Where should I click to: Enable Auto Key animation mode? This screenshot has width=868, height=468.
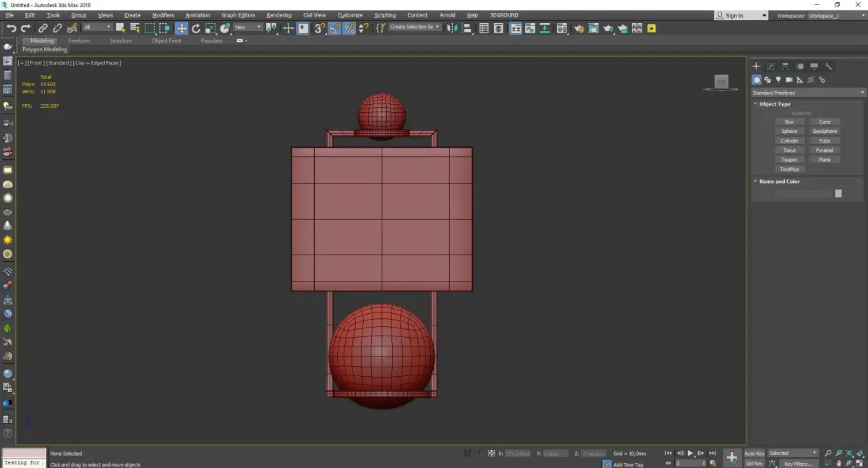click(x=754, y=454)
